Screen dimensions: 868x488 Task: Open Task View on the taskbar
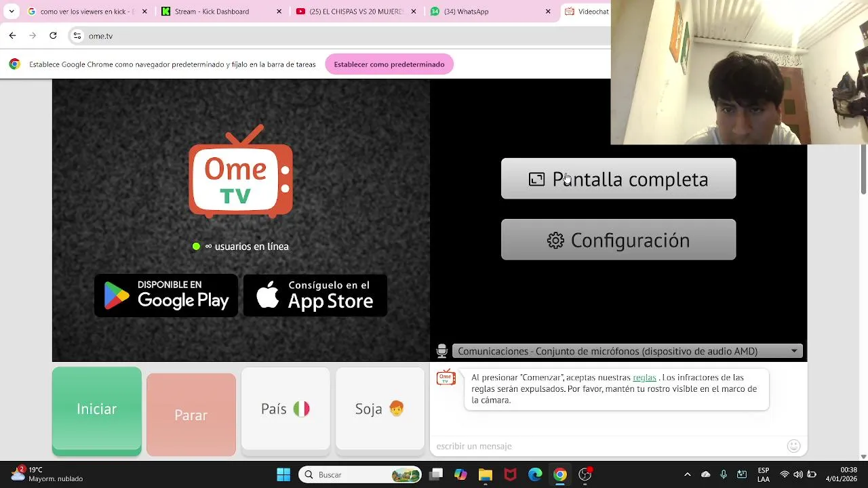pos(436,474)
